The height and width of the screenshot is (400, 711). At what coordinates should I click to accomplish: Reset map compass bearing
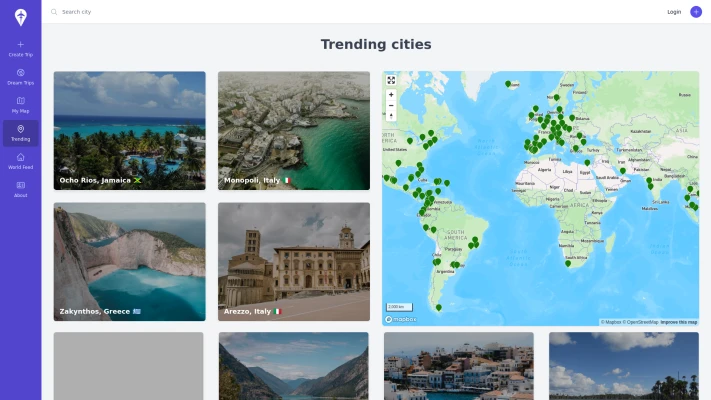[391, 116]
